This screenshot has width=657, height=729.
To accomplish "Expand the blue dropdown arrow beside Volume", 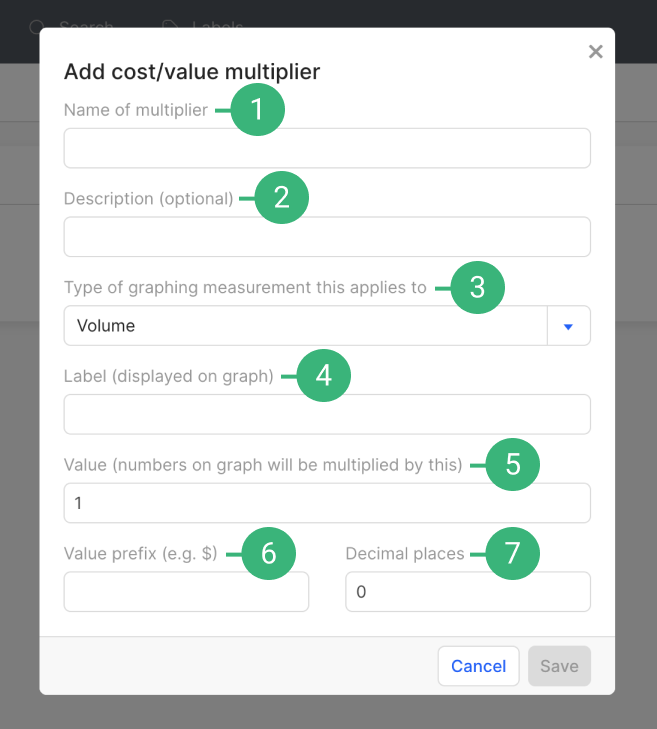I will pos(569,326).
